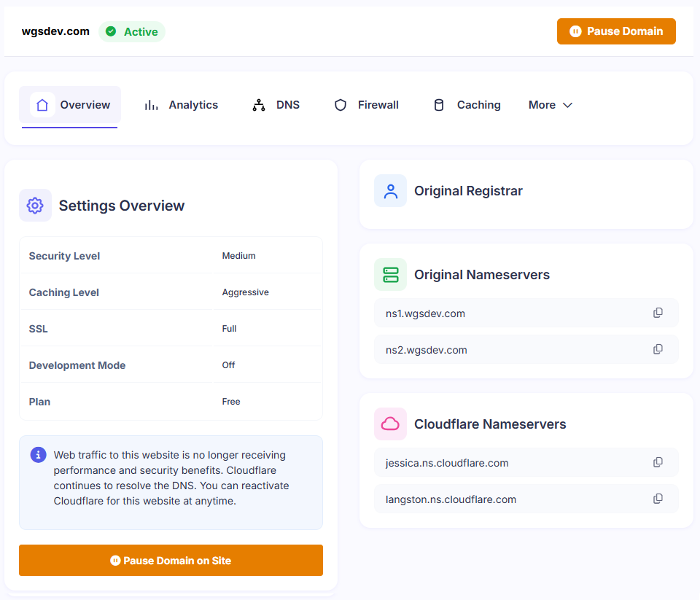Click the bar chart Analytics icon
Image resolution: width=700 pixels, height=600 pixels.
[152, 105]
